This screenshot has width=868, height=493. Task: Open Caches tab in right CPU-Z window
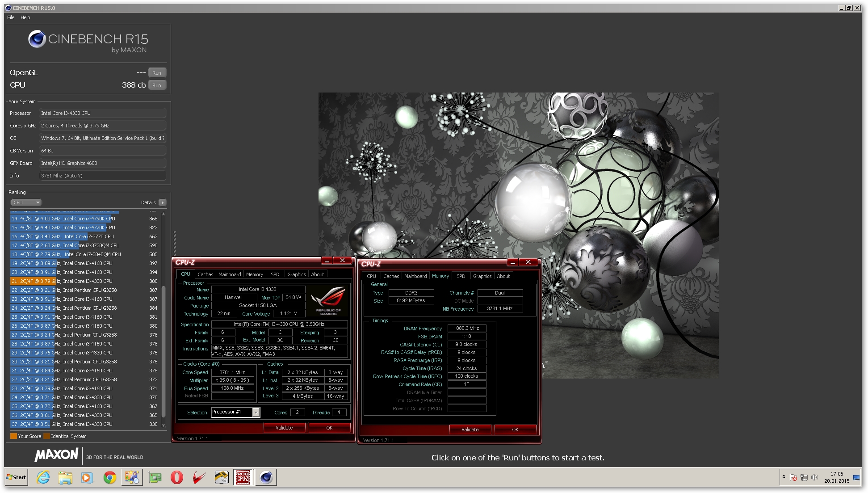[x=391, y=276]
